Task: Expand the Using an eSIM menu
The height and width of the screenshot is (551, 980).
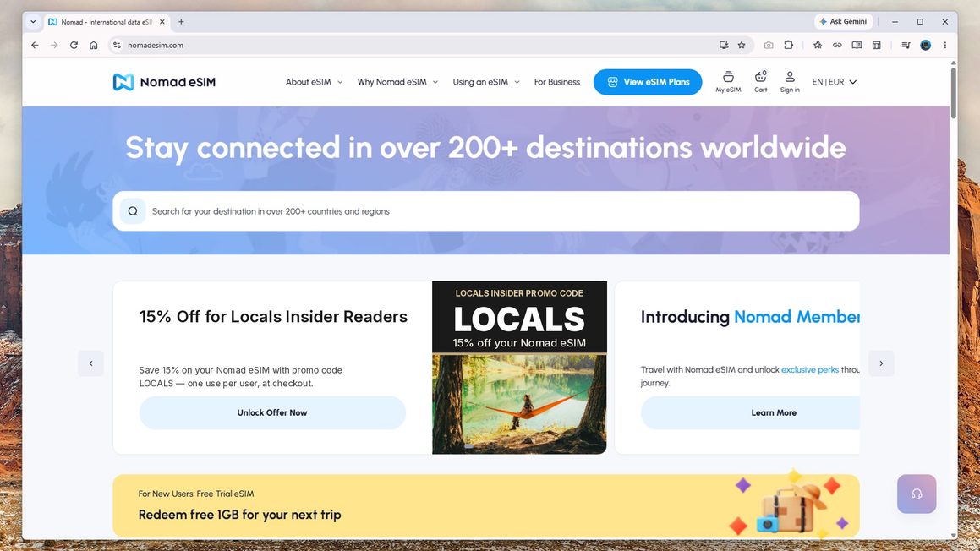Action: [486, 82]
